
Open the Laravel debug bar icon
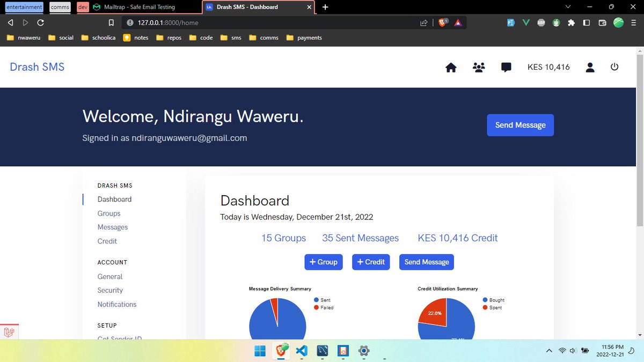tap(9, 332)
